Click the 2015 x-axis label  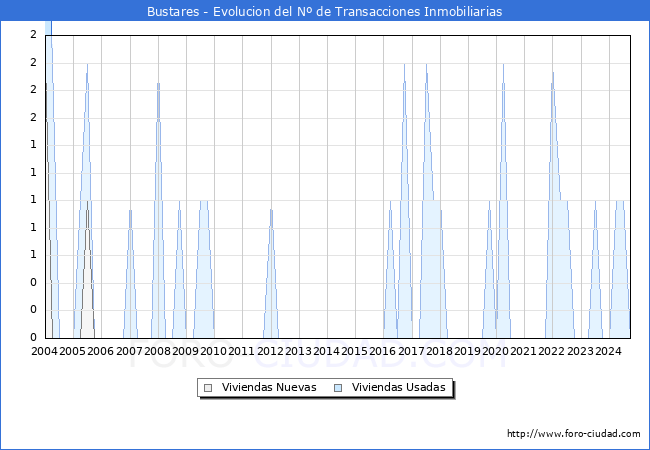354,351
